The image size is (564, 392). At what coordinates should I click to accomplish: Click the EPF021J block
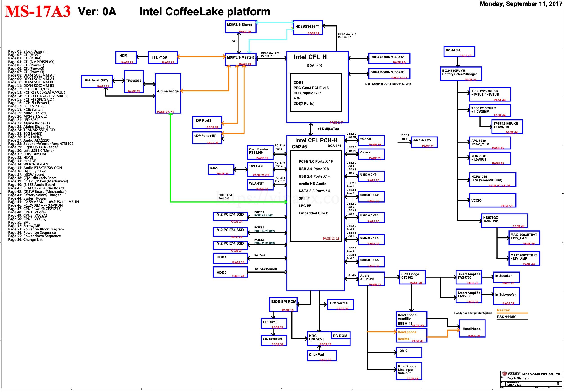click(274, 323)
